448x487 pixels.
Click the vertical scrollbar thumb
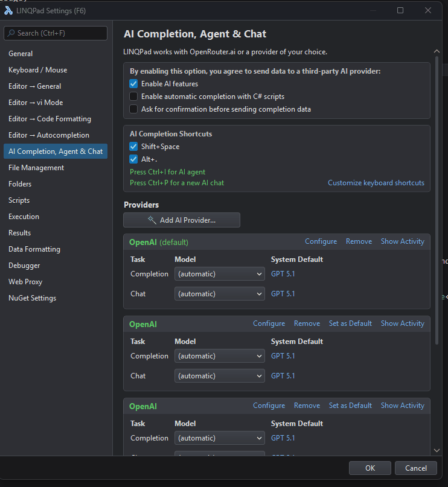pyautogui.click(x=437, y=200)
